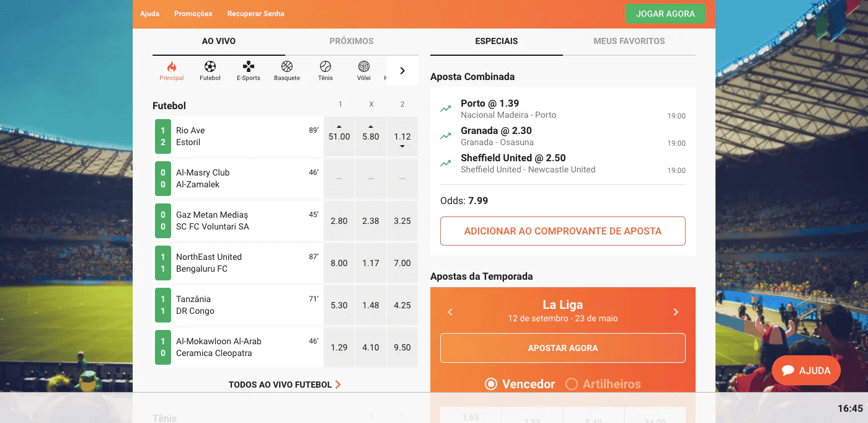Select the Futebol soccer ball icon
The height and width of the screenshot is (423, 868).
[x=210, y=66]
